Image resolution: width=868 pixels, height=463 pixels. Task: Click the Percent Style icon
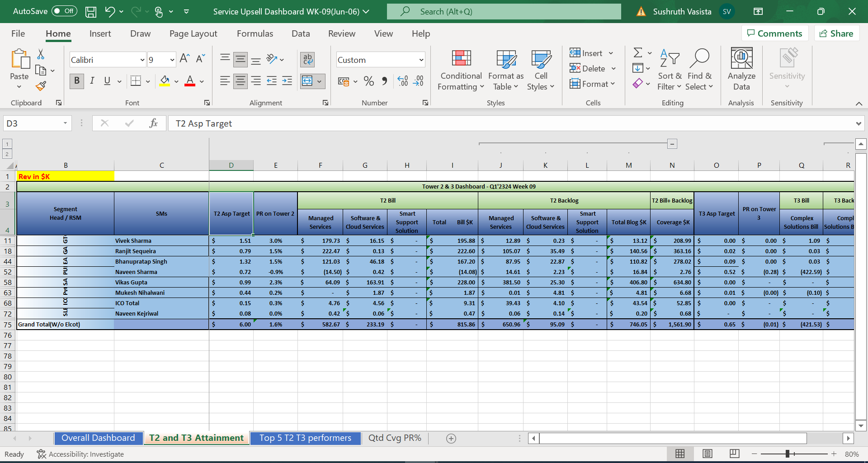pos(369,81)
